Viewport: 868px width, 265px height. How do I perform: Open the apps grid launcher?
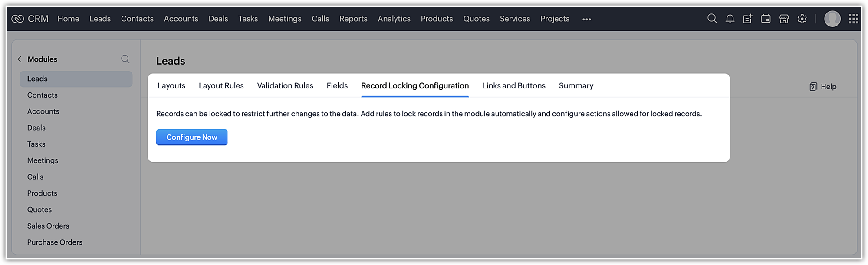click(x=853, y=19)
